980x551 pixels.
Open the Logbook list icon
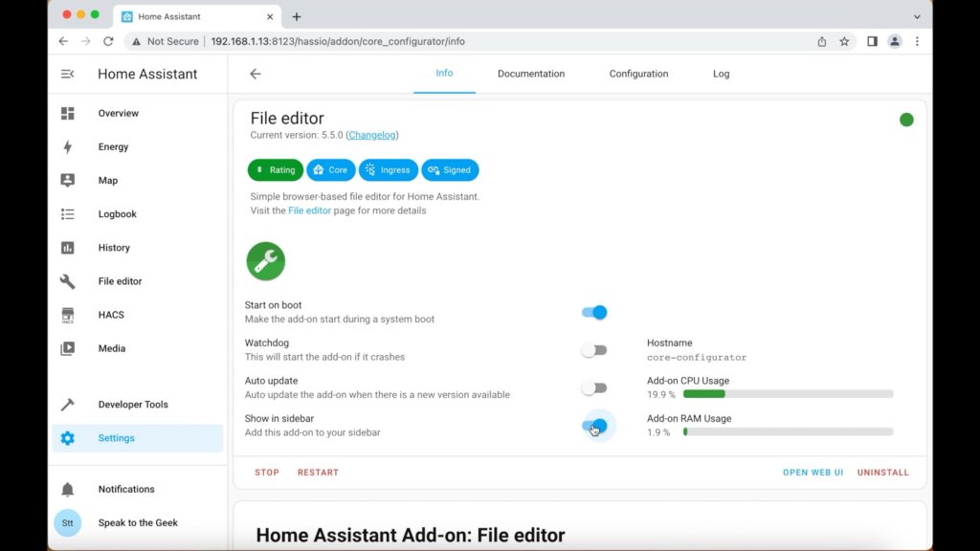coord(68,213)
